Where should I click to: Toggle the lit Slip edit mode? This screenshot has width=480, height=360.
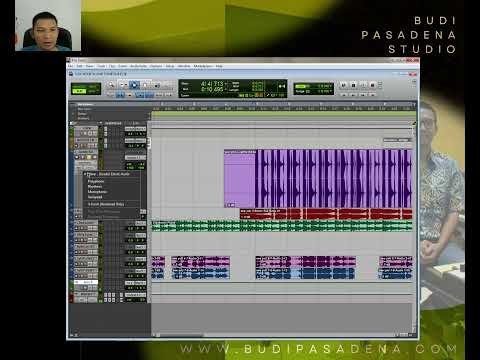[x=80, y=91]
